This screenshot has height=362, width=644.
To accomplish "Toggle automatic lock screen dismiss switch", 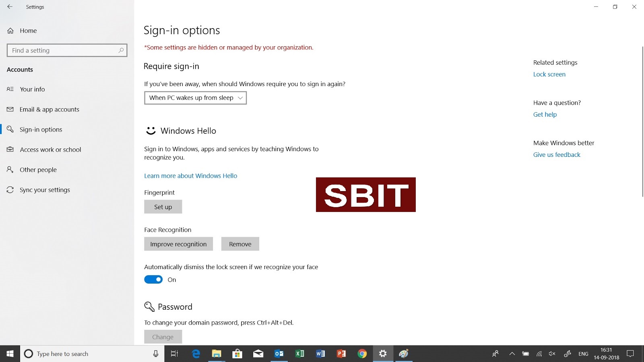I will (x=153, y=280).
